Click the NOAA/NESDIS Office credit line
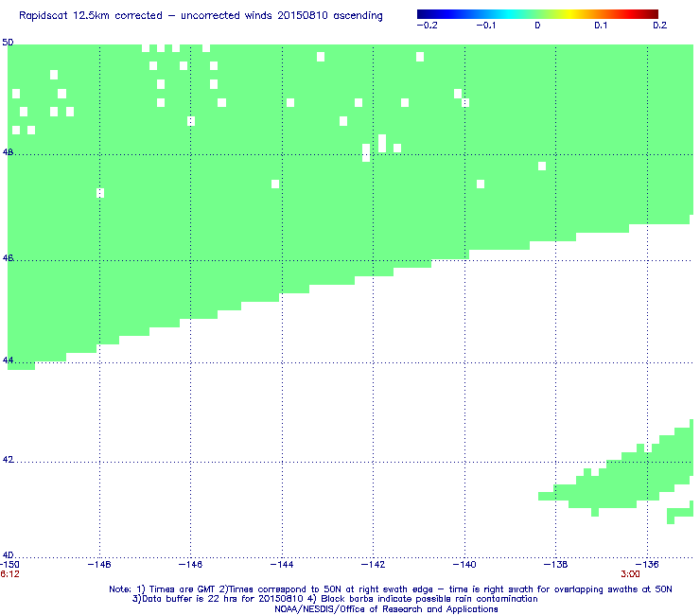The width and height of the screenshot is (700, 615). (x=386, y=609)
